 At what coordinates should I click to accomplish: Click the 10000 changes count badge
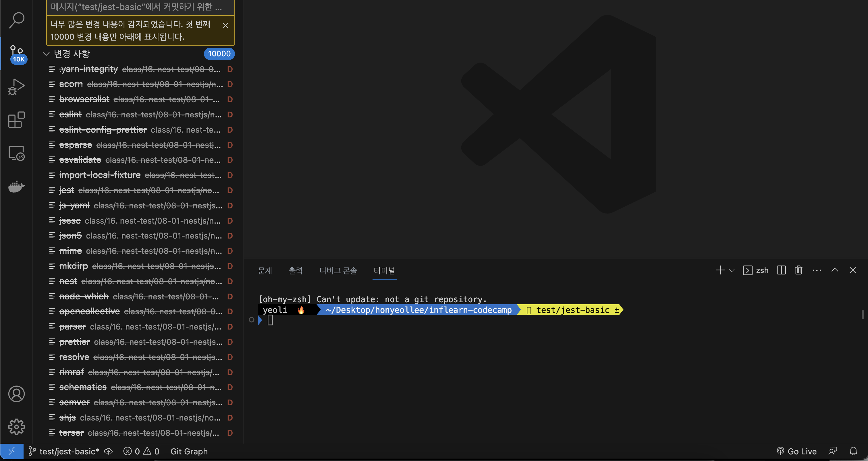[x=219, y=54]
